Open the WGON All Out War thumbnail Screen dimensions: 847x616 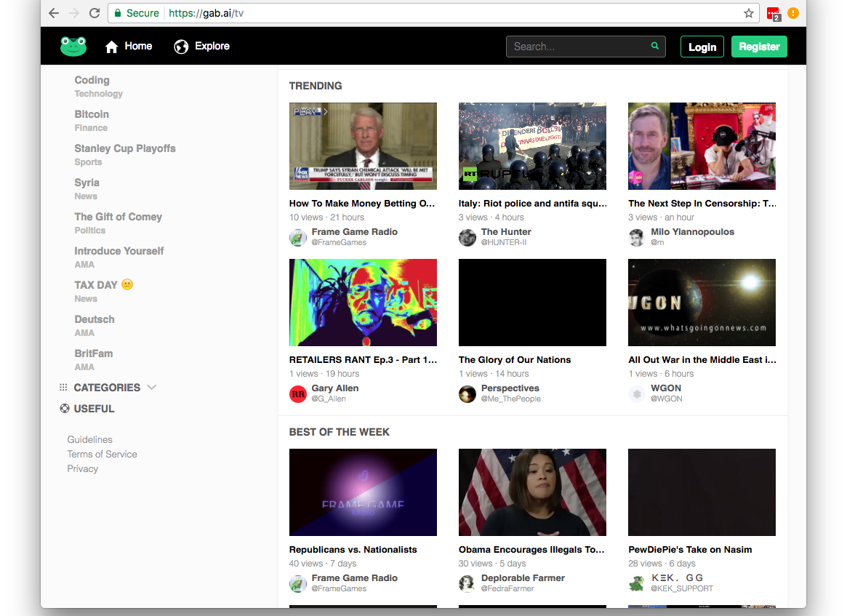(x=702, y=303)
